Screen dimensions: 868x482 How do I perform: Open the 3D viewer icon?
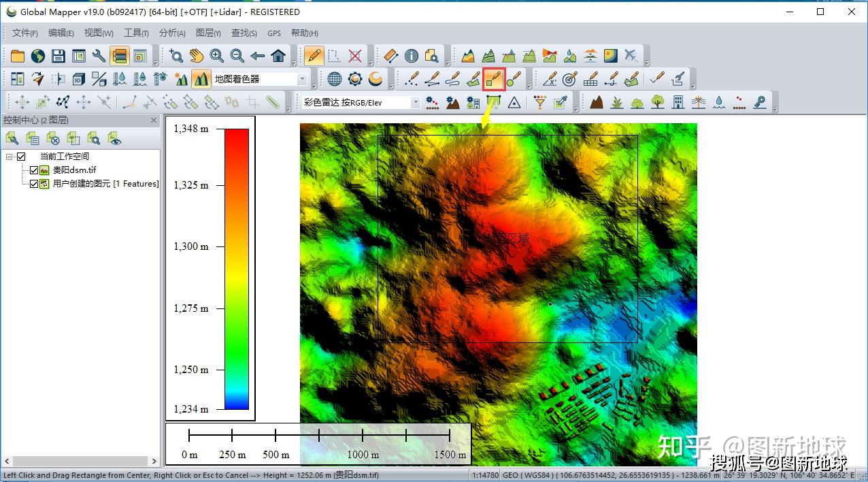coord(78,79)
